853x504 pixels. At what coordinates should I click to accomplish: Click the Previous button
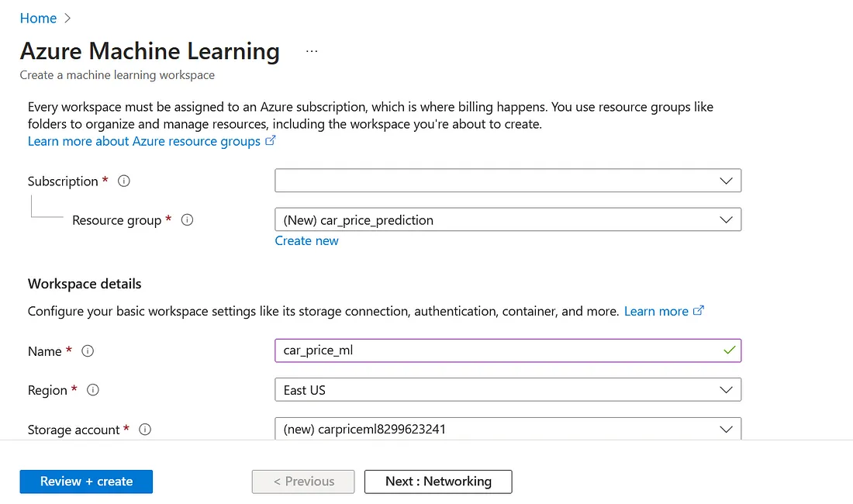(x=303, y=482)
